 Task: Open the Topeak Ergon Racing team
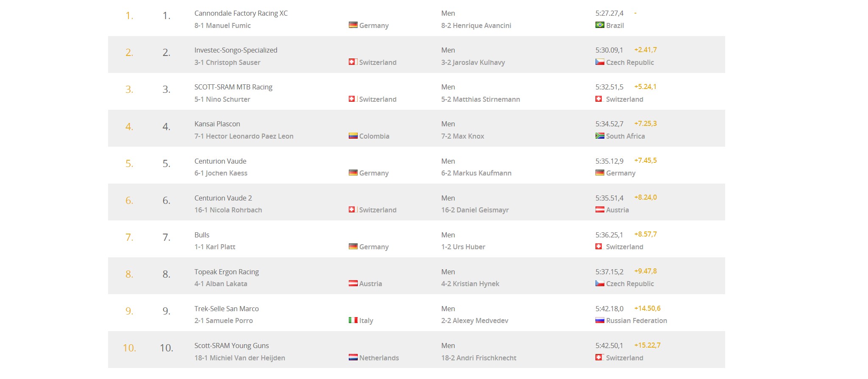click(x=226, y=272)
